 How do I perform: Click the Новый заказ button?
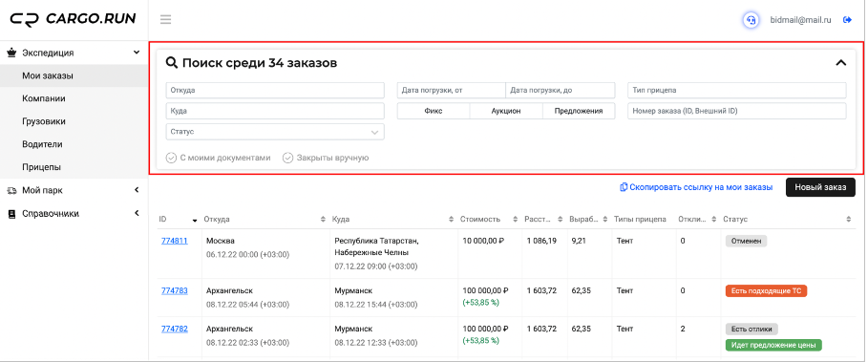coord(820,187)
